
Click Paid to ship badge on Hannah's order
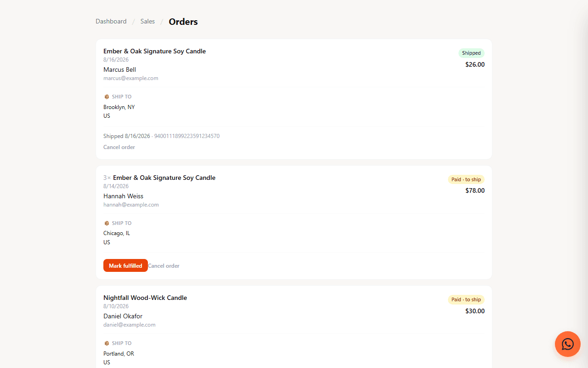click(466, 179)
